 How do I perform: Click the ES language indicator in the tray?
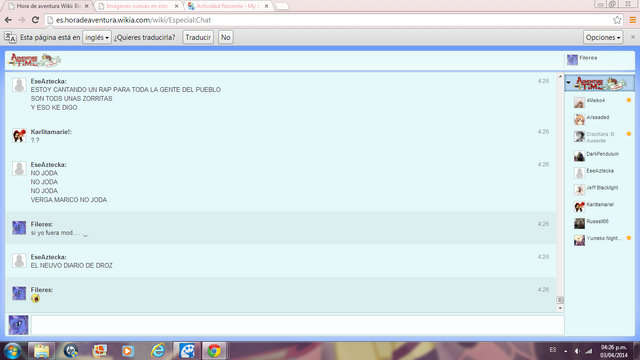tap(553, 350)
